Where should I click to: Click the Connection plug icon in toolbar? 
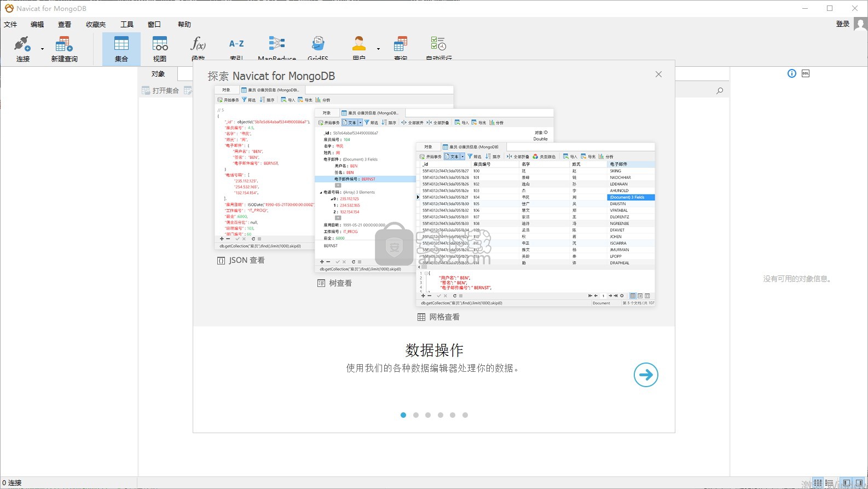(x=22, y=44)
